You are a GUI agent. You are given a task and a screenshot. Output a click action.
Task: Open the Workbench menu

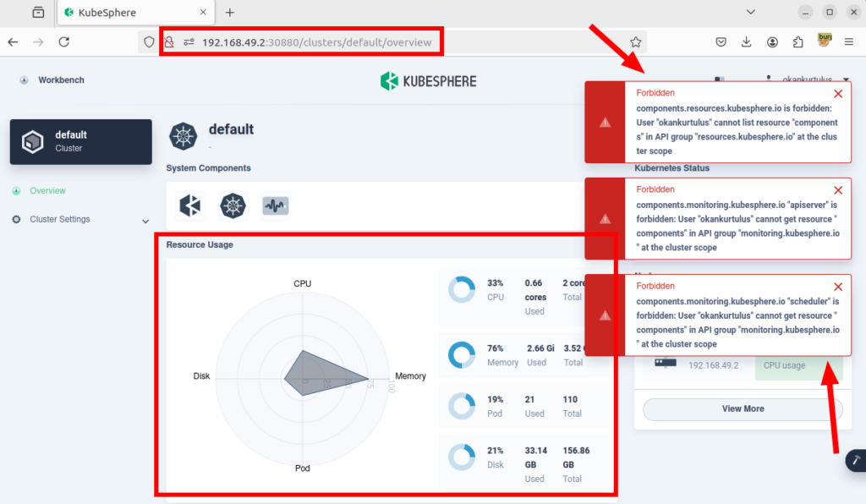point(52,80)
